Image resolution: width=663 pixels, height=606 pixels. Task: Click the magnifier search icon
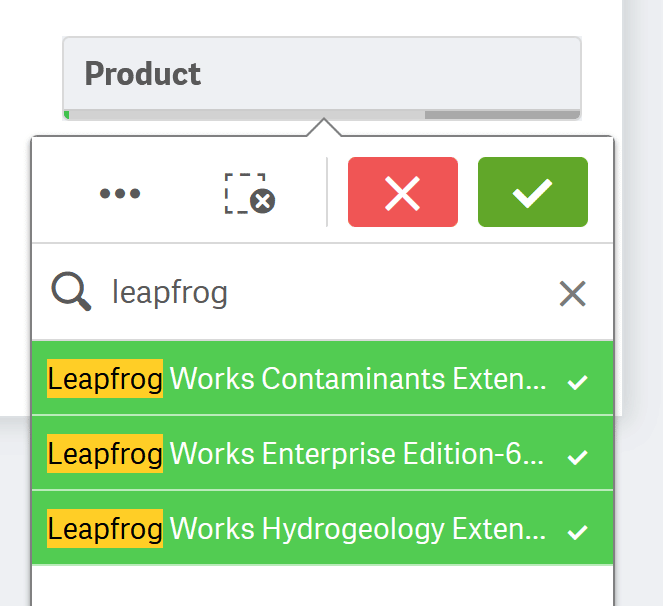[71, 291]
